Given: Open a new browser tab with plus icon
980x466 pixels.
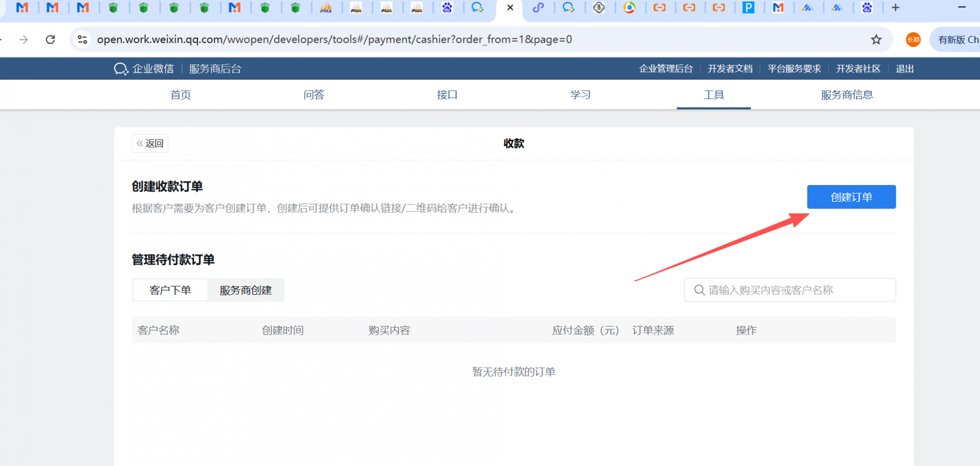Looking at the screenshot, I should (895, 8).
